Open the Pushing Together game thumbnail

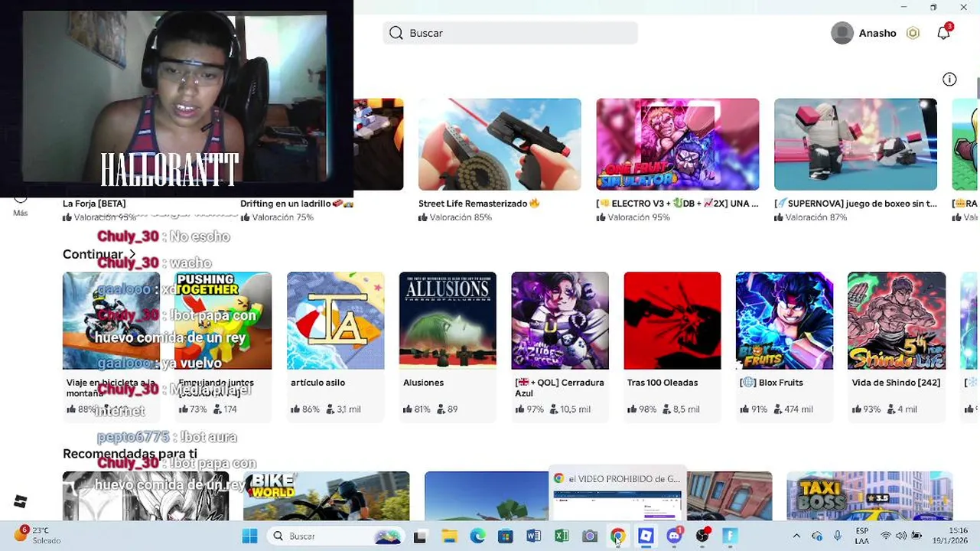coord(223,321)
